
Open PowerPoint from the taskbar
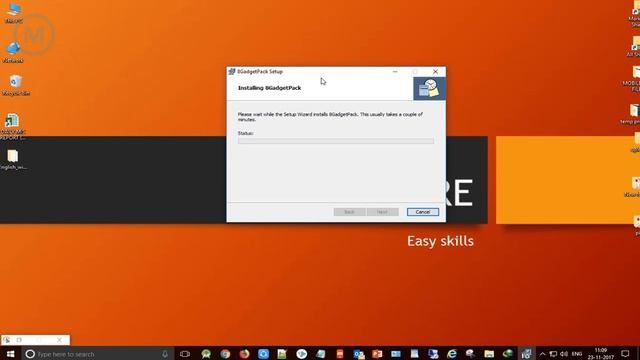377,354
